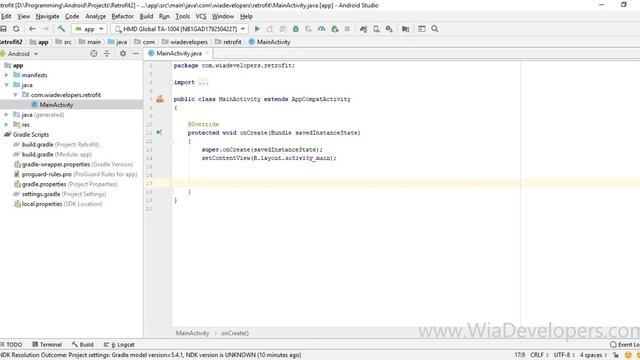The width and height of the screenshot is (640, 360).
Task: Open the TODO tool window
Action: click(11, 344)
